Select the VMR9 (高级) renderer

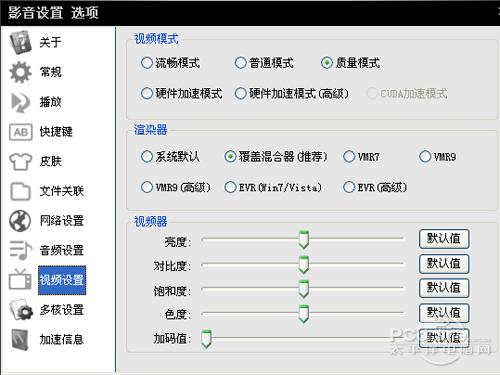pyautogui.click(x=176, y=187)
